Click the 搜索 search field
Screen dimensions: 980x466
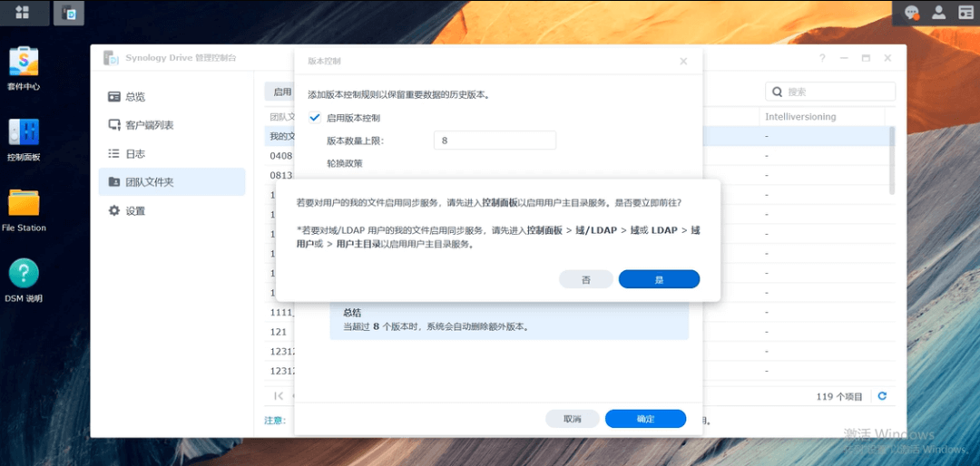click(830, 92)
